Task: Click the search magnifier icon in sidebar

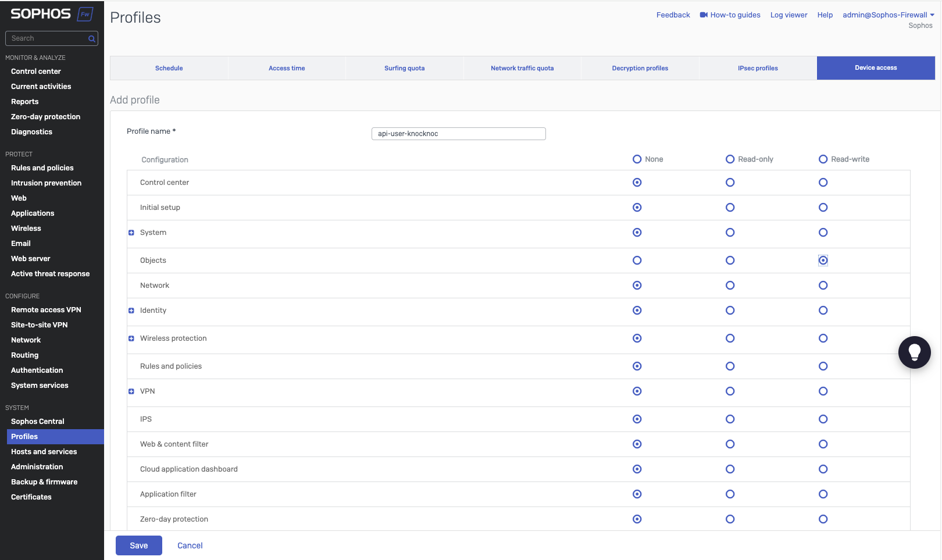Action: pos(91,38)
